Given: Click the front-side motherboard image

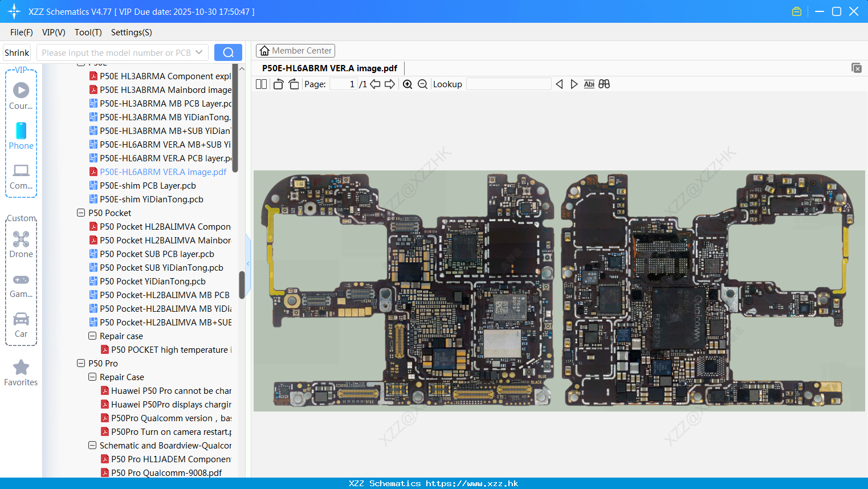Looking at the screenshot, I should coord(407,291).
